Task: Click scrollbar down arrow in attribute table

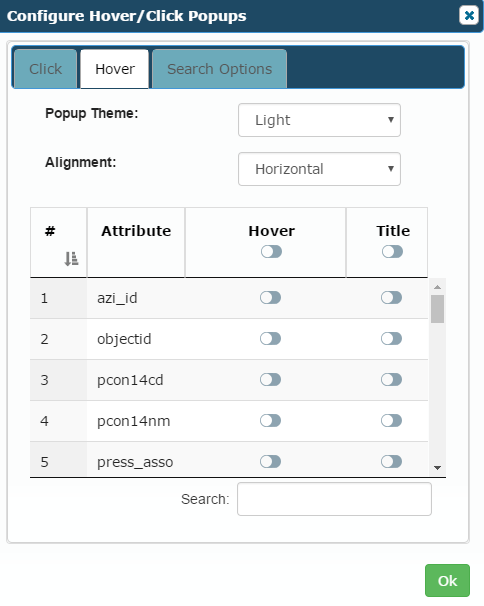Action: tap(437, 468)
